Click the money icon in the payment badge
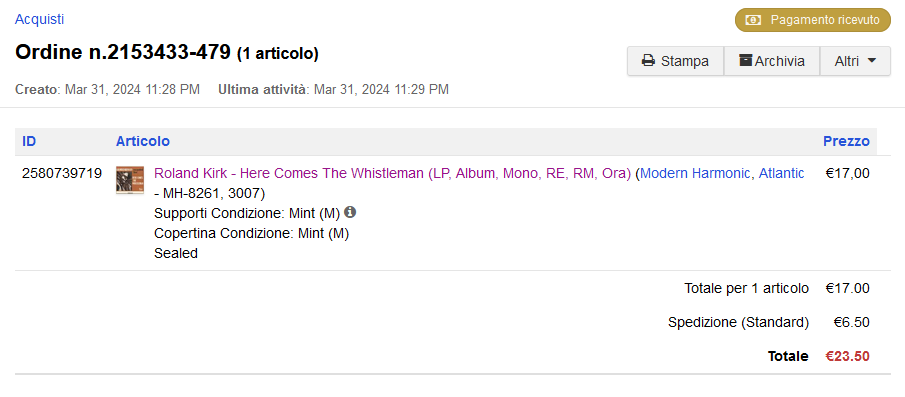 (753, 20)
